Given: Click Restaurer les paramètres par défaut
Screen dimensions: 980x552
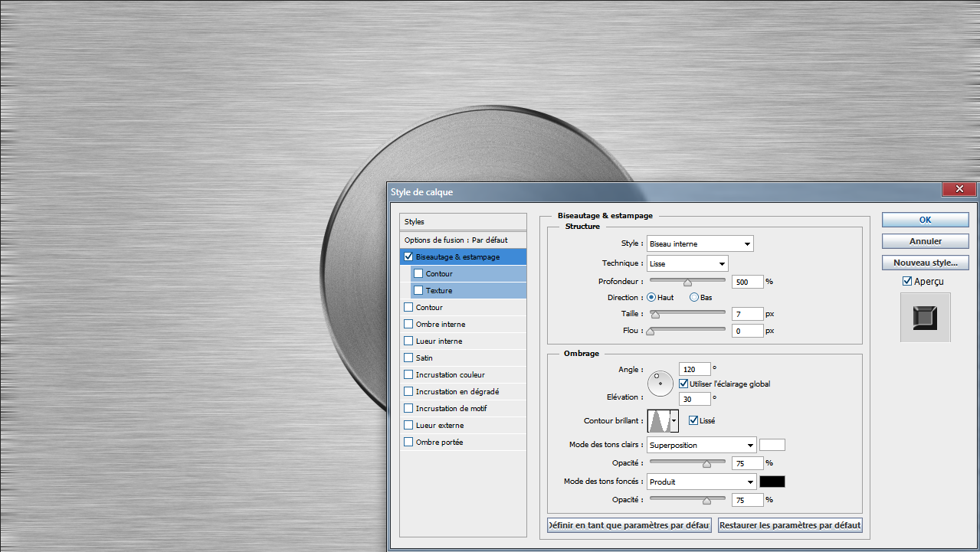Looking at the screenshot, I should [791, 525].
